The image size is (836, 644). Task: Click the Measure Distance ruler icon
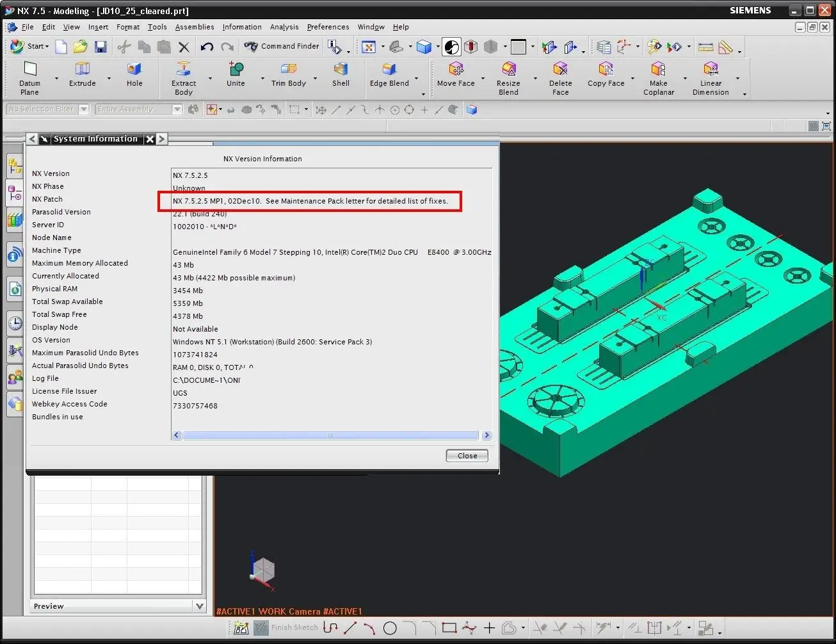pyautogui.click(x=705, y=47)
